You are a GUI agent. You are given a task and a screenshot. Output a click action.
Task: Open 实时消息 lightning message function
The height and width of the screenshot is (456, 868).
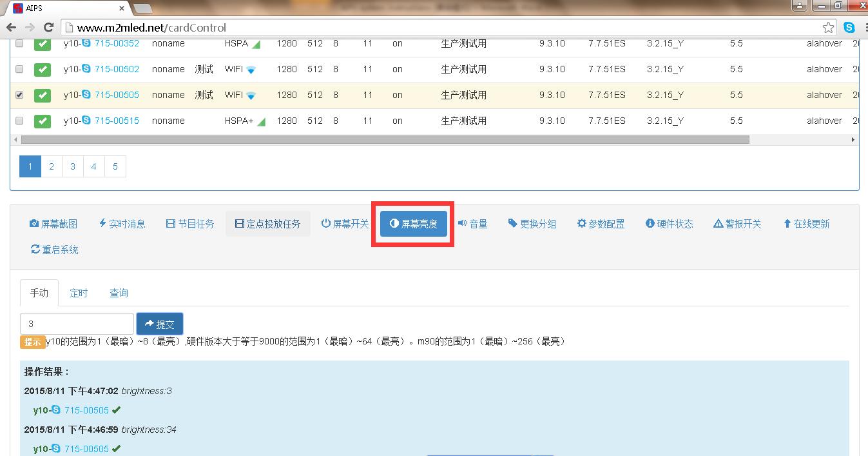[x=122, y=224]
